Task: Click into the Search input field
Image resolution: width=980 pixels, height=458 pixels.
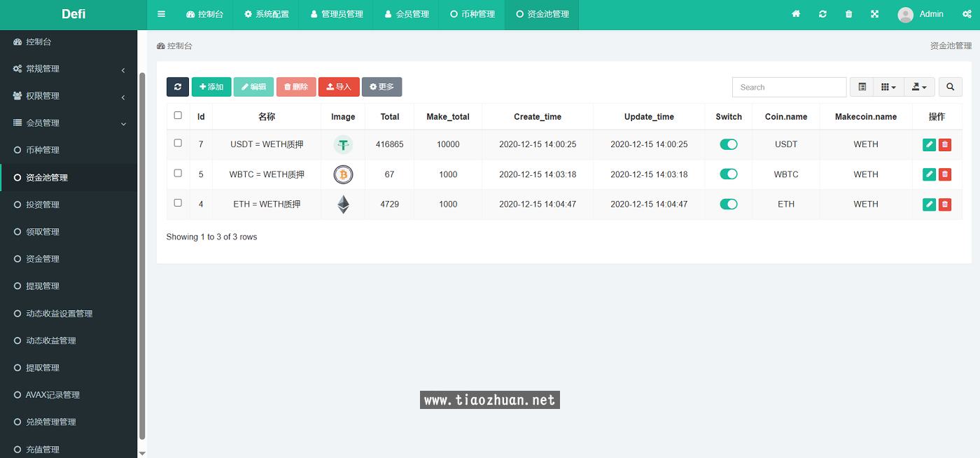Action: click(x=789, y=87)
